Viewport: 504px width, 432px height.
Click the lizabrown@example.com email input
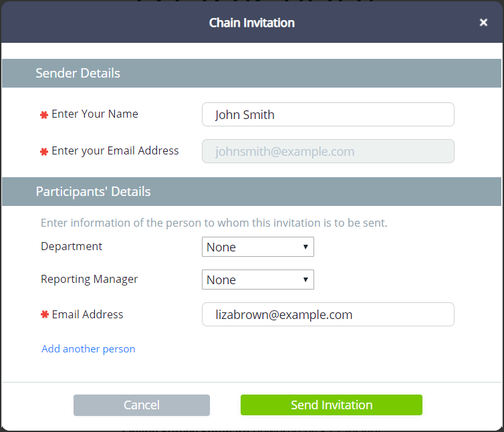pos(328,314)
